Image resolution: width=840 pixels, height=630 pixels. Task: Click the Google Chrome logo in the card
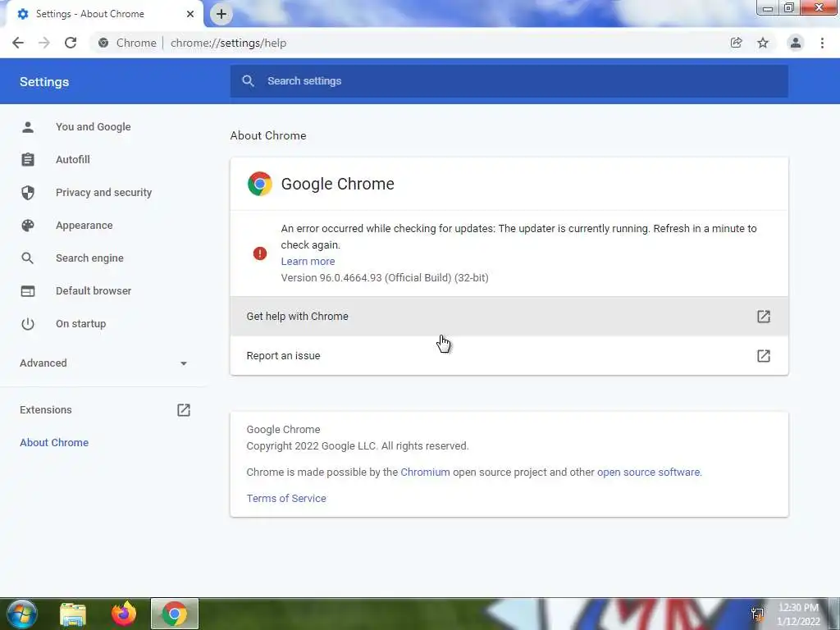[x=260, y=184]
